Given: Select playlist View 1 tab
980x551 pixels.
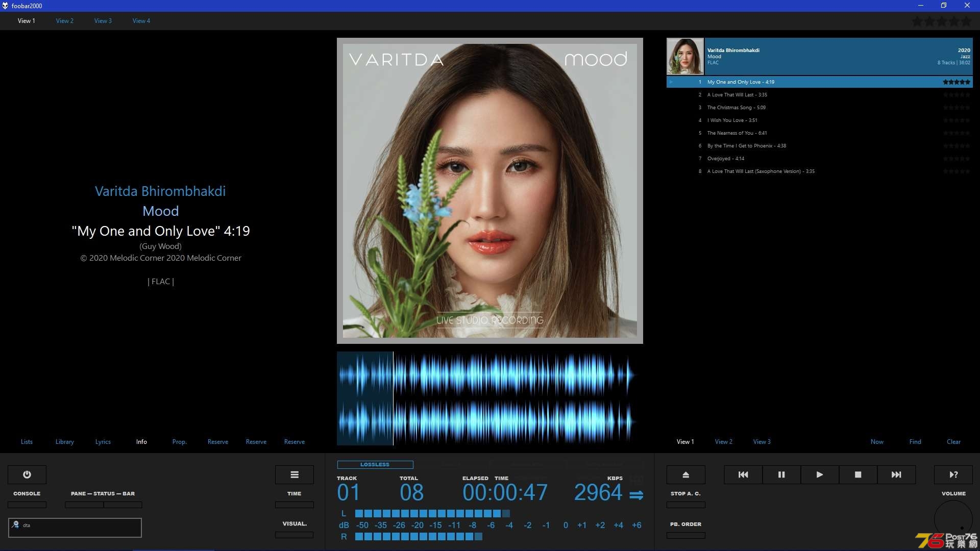Looking at the screenshot, I should coord(685,442).
